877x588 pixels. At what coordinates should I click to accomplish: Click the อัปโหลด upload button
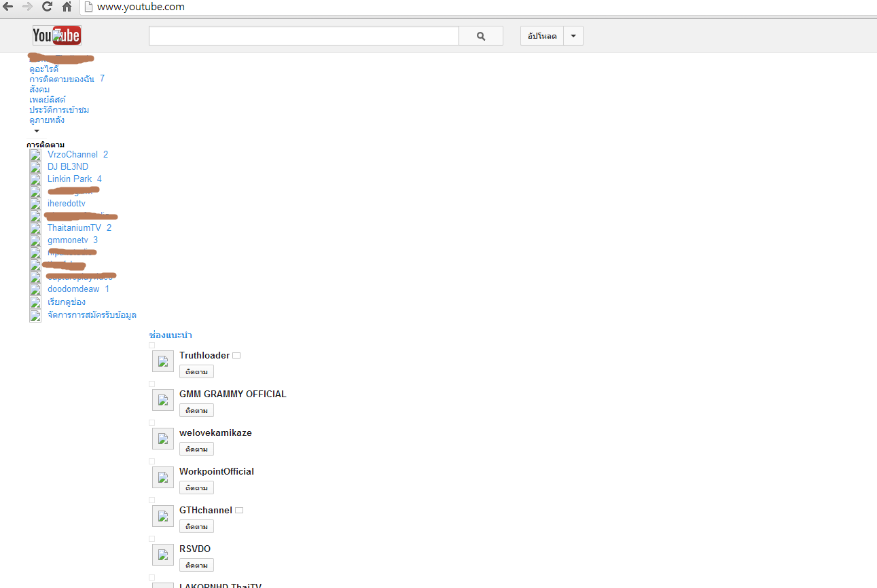[x=542, y=36]
